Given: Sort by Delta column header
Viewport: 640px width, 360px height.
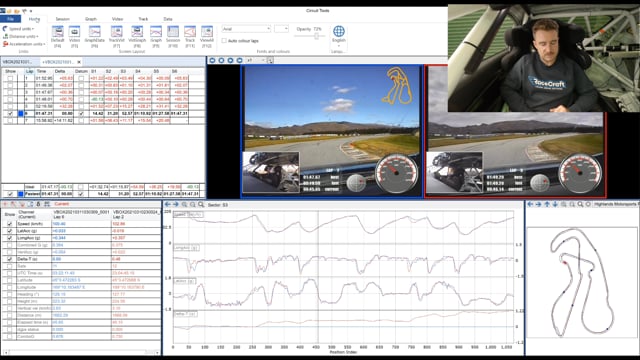Looking at the screenshot, I should [x=60, y=71].
